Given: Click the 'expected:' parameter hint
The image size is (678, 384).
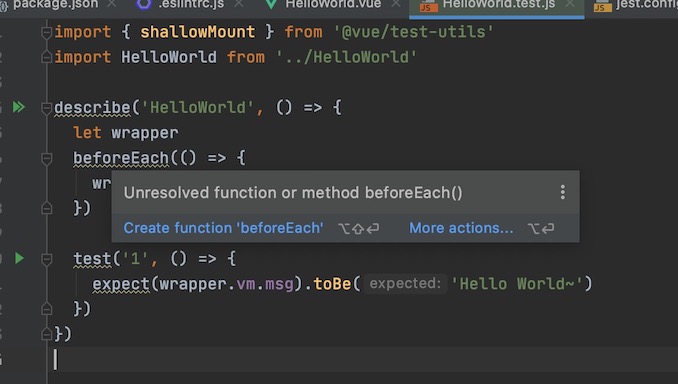Looking at the screenshot, I should [x=405, y=284].
